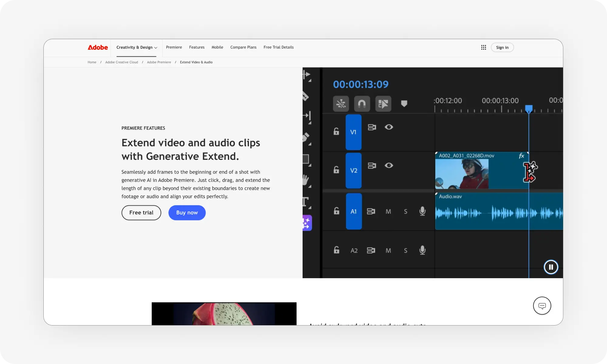
Task: Click the Buy now button
Action: point(187,213)
